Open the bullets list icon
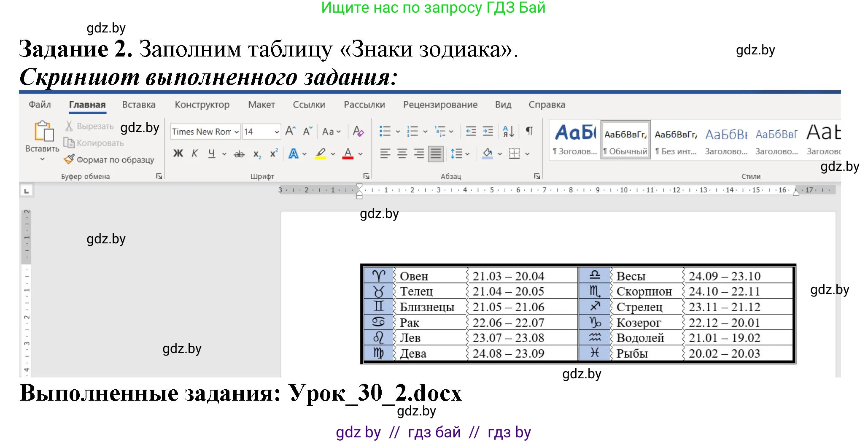 [x=385, y=132]
